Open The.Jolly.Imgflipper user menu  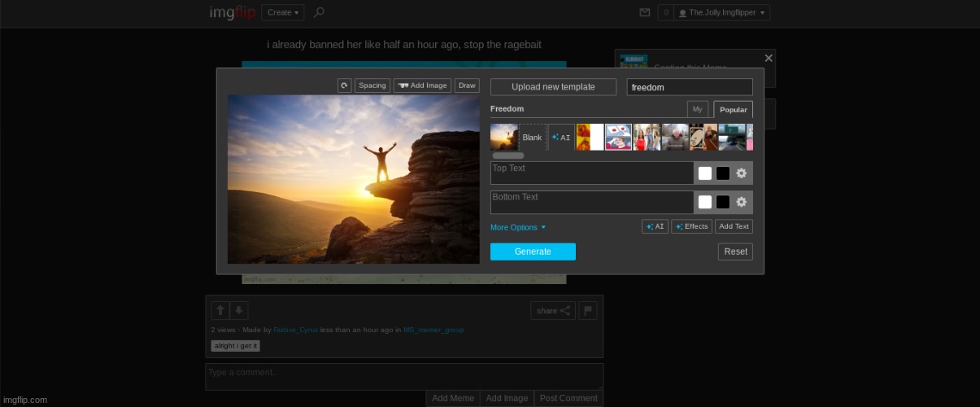point(721,12)
